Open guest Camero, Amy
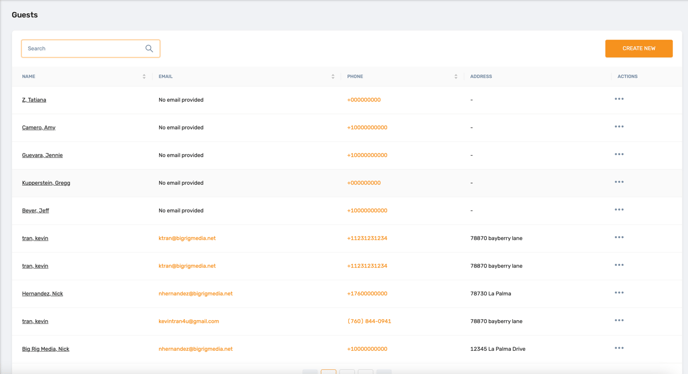688x374 pixels. coord(39,128)
